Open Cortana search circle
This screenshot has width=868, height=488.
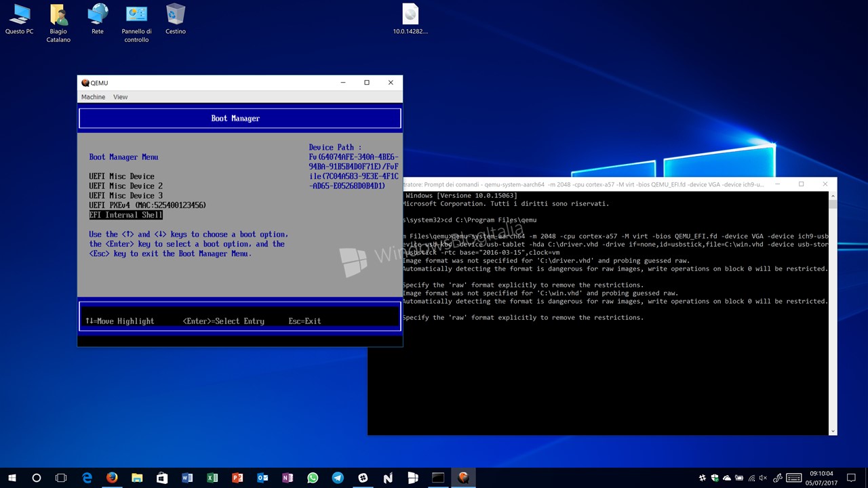click(37, 478)
